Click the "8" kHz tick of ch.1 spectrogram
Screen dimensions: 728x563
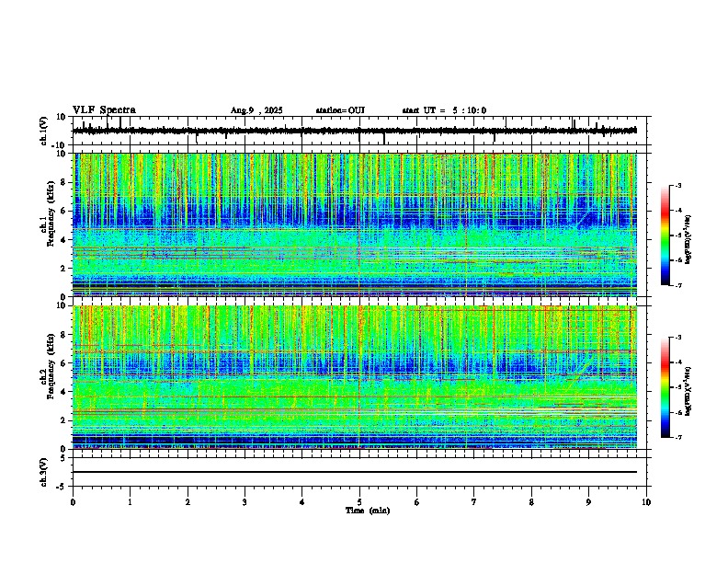[x=64, y=182]
